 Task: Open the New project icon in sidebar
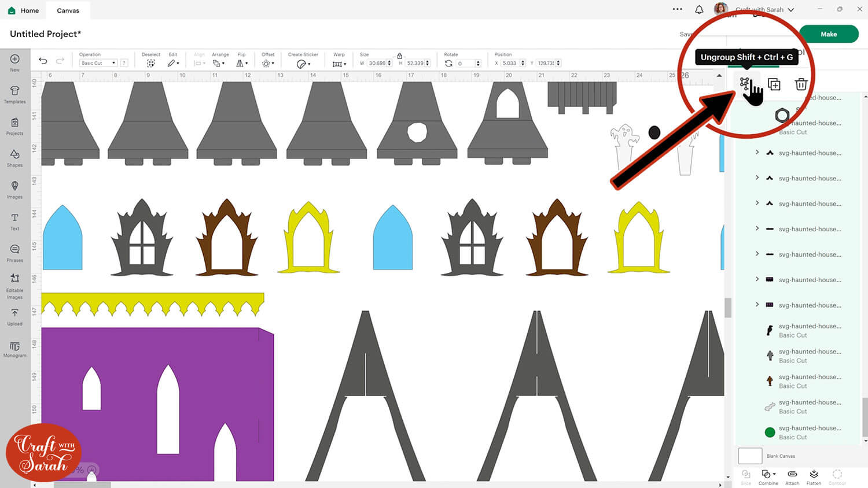click(15, 62)
